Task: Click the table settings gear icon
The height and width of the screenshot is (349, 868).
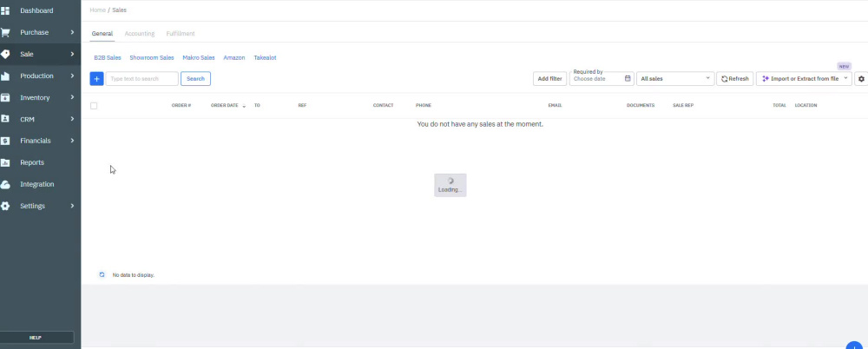Action: tap(861, 79)
